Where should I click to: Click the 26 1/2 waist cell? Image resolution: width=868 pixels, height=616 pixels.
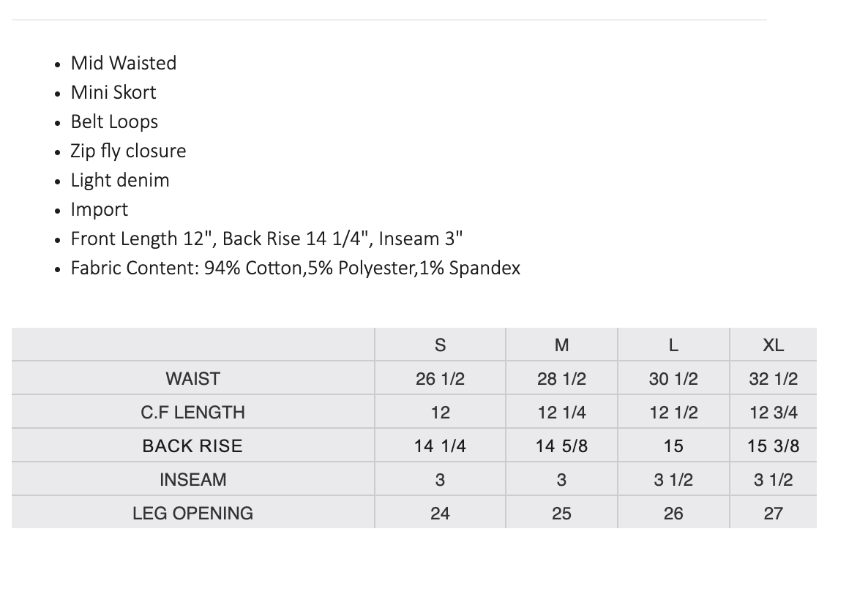click(440, 379)
